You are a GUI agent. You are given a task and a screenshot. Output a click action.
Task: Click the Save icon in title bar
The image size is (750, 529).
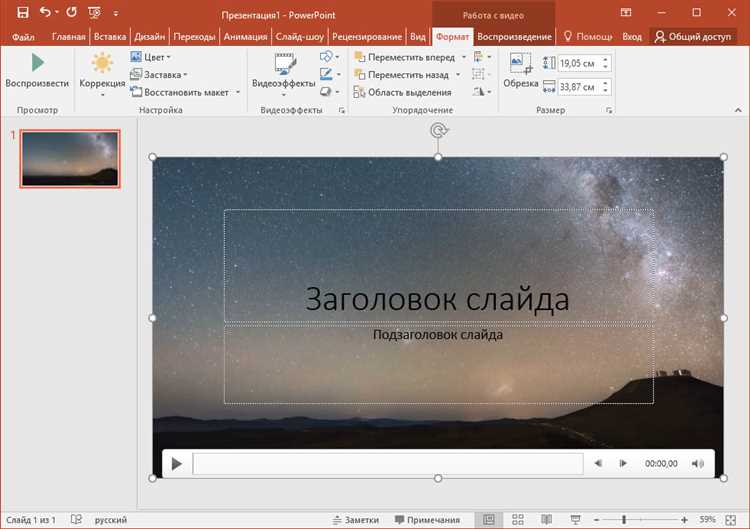(22, 12)
